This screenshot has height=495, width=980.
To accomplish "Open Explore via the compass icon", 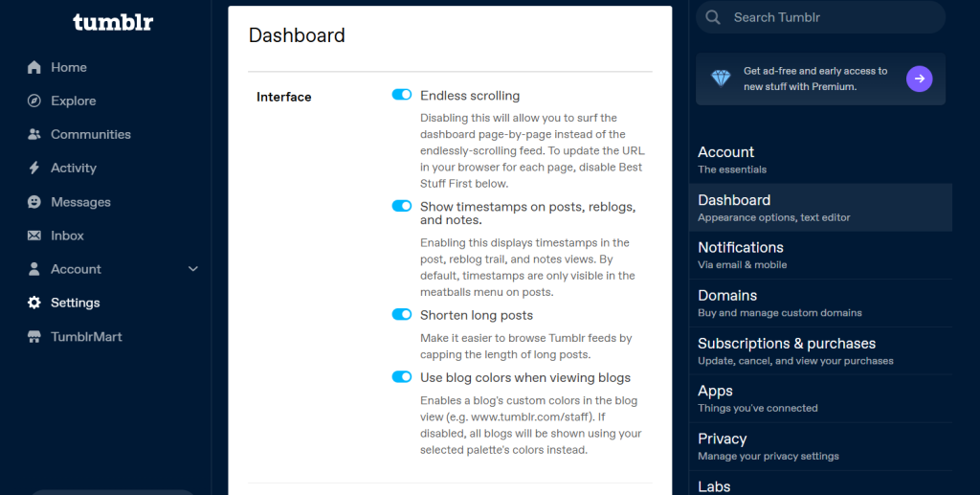I will tap(34, 101).
